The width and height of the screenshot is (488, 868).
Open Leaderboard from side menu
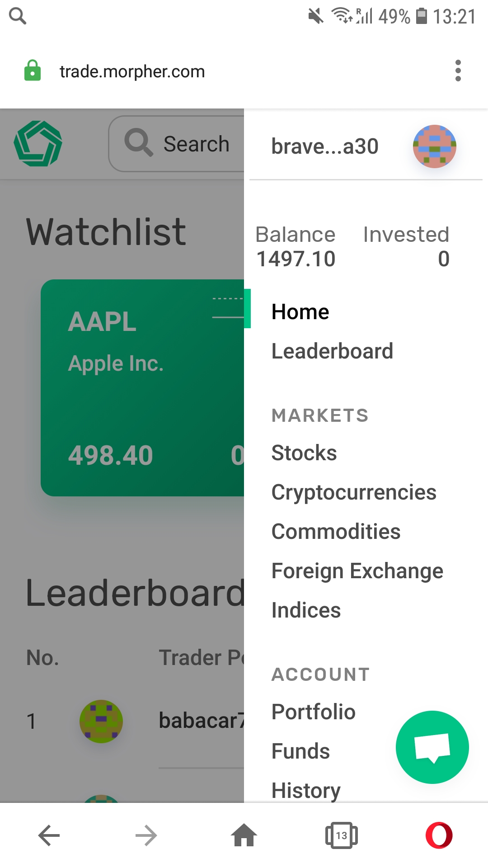(x=333, y=351)
